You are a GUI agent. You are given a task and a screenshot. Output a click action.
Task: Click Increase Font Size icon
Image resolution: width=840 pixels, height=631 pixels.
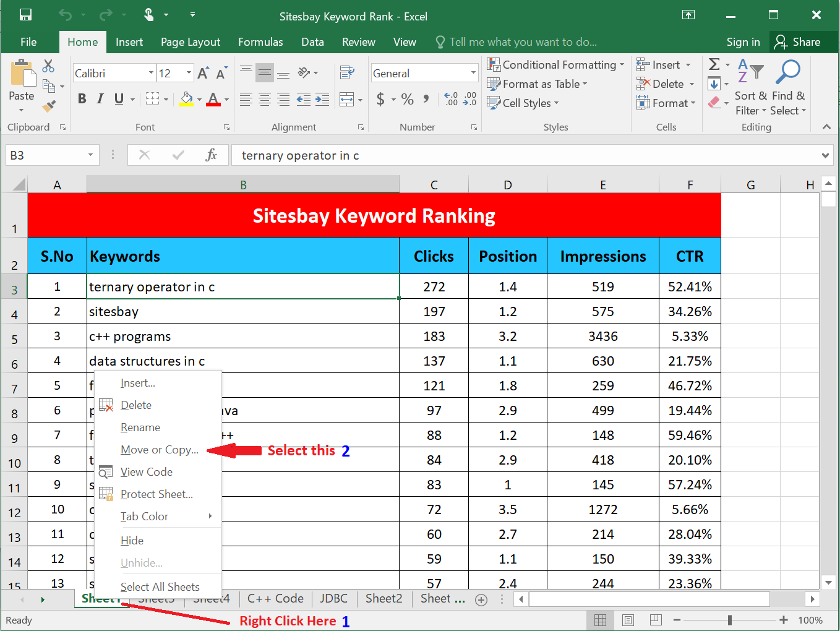coord(204,73)
